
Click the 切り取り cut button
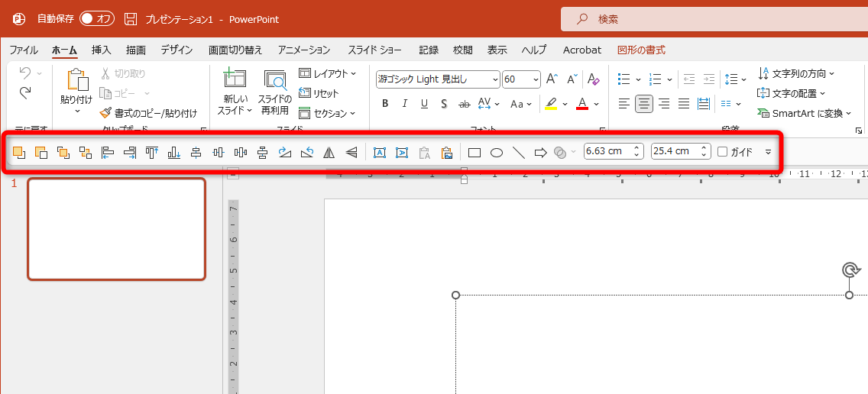click(x=124, y=73)
